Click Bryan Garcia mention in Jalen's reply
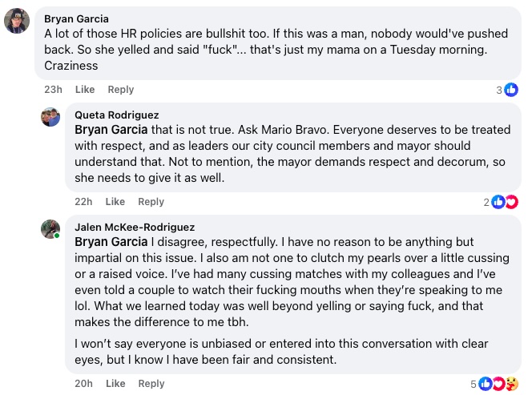This screenshot has width=532, height=395. coord(111,241)
